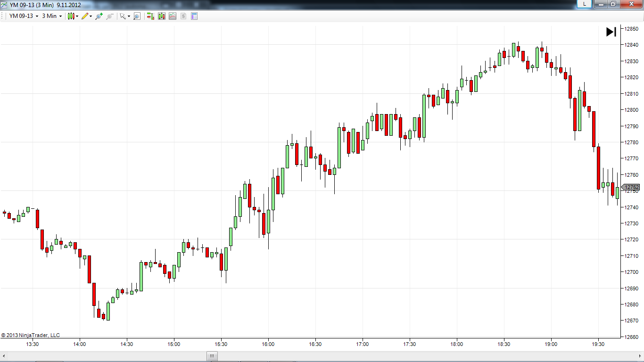Open the YM 09-13 instrument dropdown
644x362 pixels.
24,16
